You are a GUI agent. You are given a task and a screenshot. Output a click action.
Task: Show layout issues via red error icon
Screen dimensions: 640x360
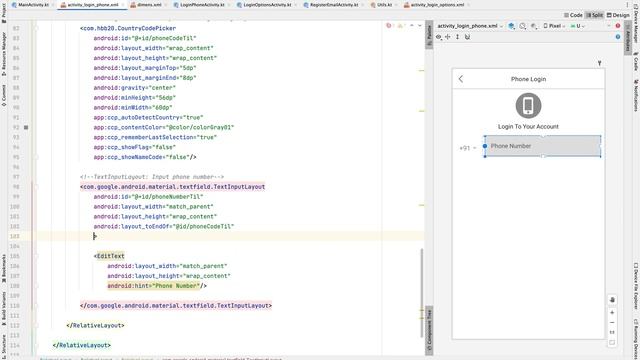point(618,26)
